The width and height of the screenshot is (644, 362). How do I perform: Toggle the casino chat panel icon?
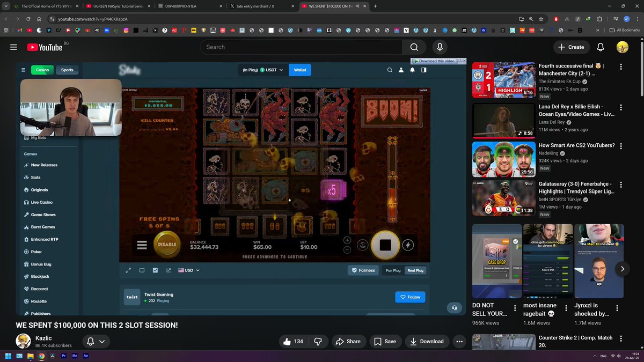[423, 70]
